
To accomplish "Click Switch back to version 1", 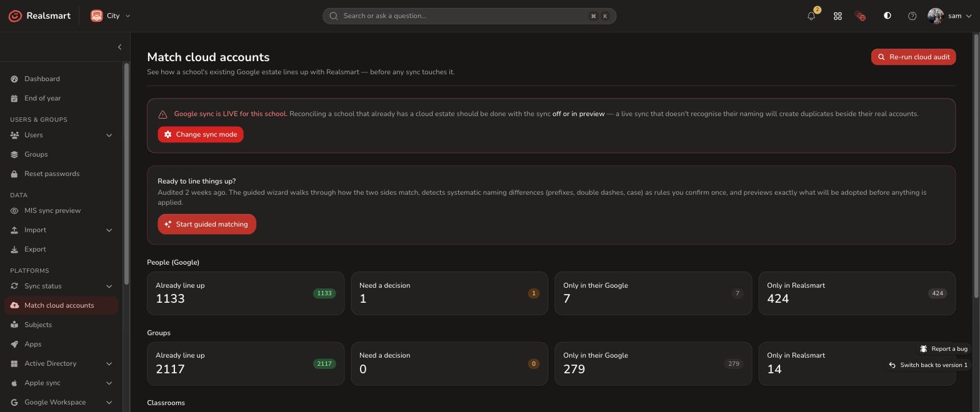I will tap(927, 365).
